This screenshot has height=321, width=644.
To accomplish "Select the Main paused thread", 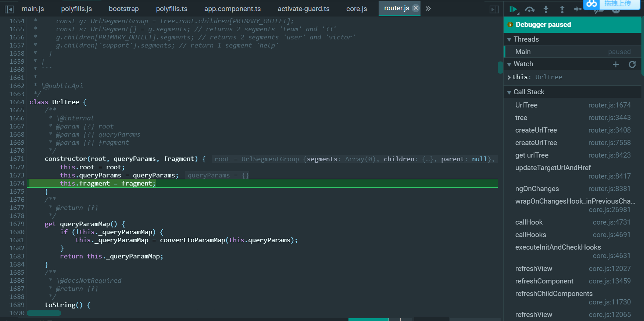I will coord(572,52).
